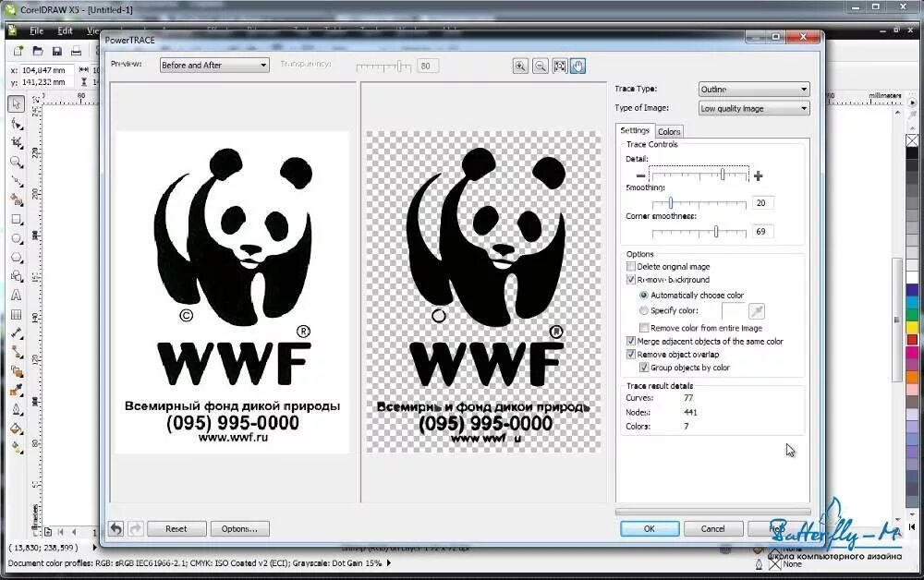
Task: Click the Detail minus icon
Action: pyautogui.click(x=640, y=175)
